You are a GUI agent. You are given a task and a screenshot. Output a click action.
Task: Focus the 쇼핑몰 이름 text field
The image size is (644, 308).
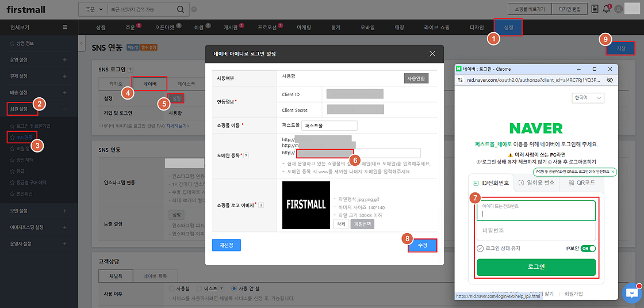point(329,126)
